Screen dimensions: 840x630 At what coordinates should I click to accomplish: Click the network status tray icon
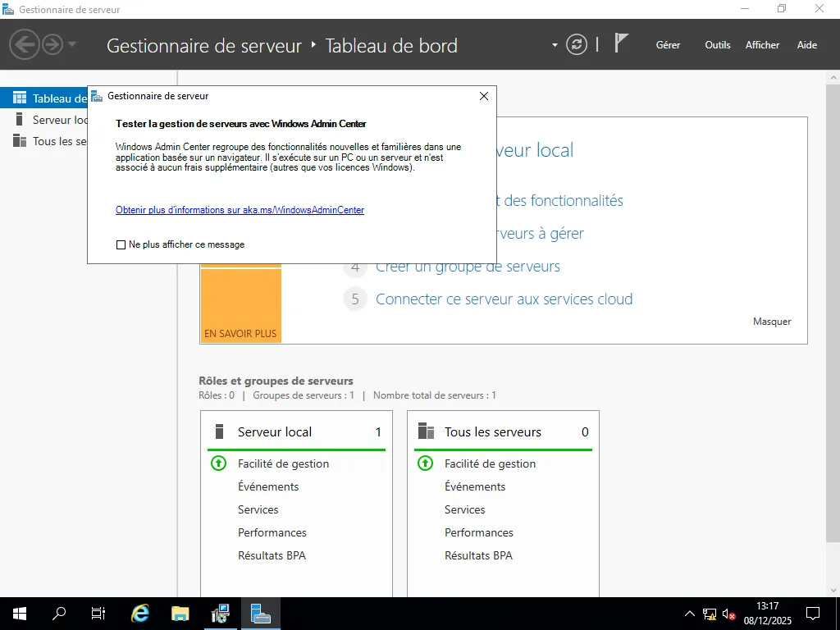[x=710, y=614]
